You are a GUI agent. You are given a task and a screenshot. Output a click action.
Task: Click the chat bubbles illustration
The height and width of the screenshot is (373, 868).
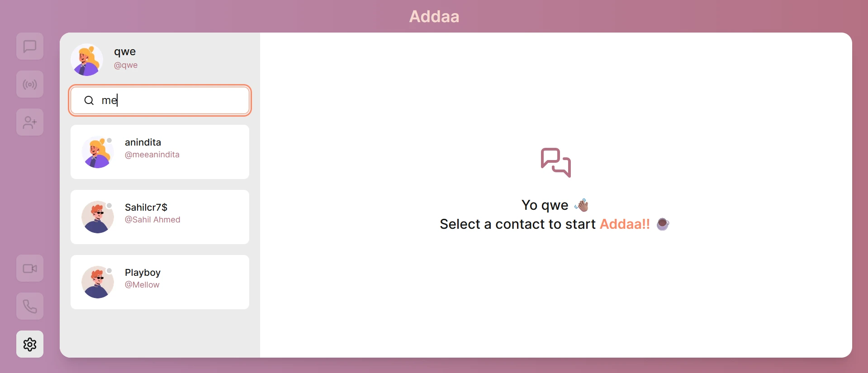[555, 163]
